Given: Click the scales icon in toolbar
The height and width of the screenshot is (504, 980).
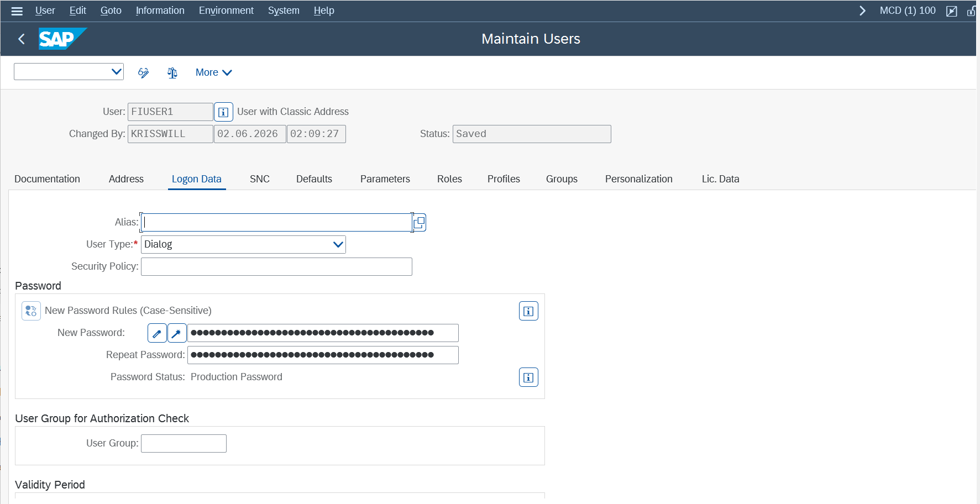Looking at the screenshot, I should pos(172,72).
